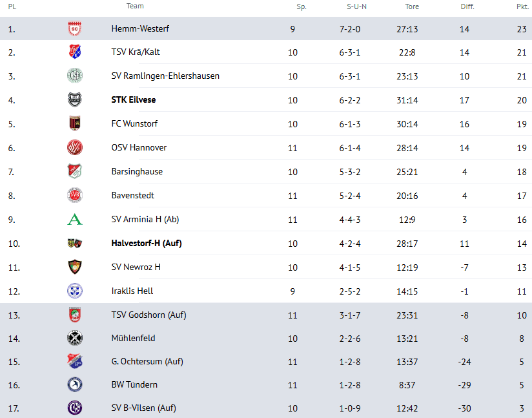The height and width of the screenshot is (418, 532).
Task: Click the TSV Krä/Kalt club logo
Action: click(x=75, y=52)
